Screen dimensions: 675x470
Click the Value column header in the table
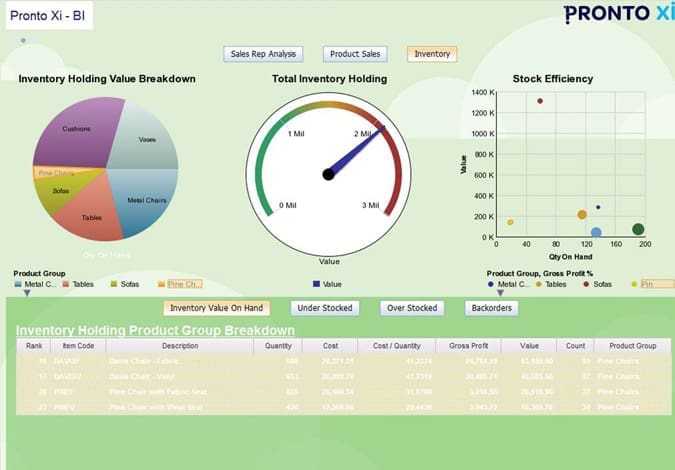point(529,346)
